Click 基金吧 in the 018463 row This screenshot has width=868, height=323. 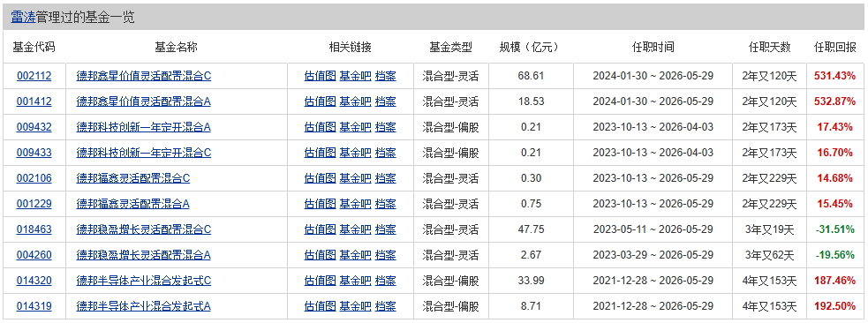tap(355, 229)
